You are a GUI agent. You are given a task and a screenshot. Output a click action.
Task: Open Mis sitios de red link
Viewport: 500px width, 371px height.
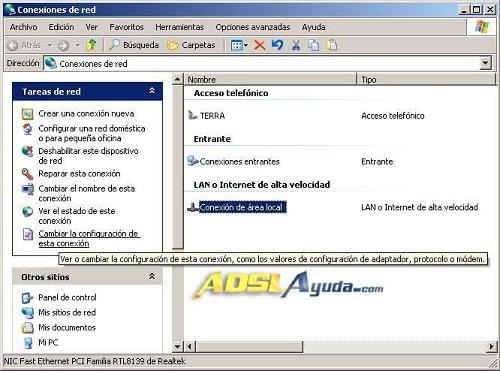click(67, 312)
